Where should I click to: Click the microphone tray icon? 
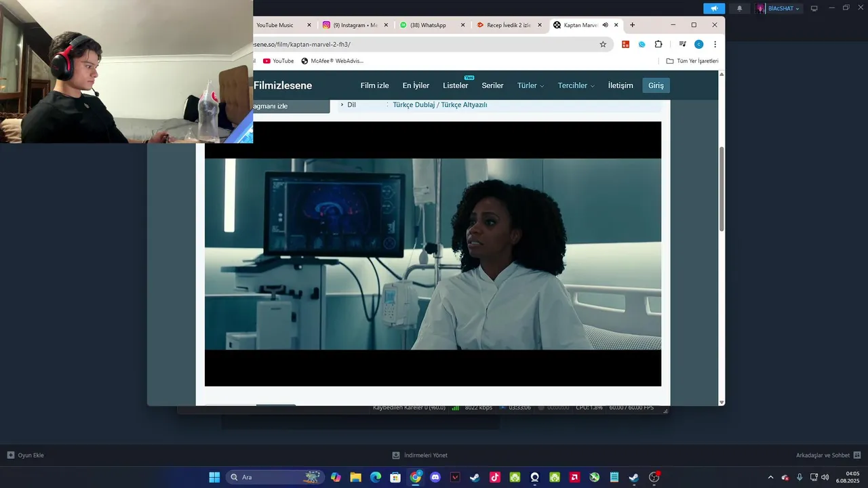[x=800, y=477]
